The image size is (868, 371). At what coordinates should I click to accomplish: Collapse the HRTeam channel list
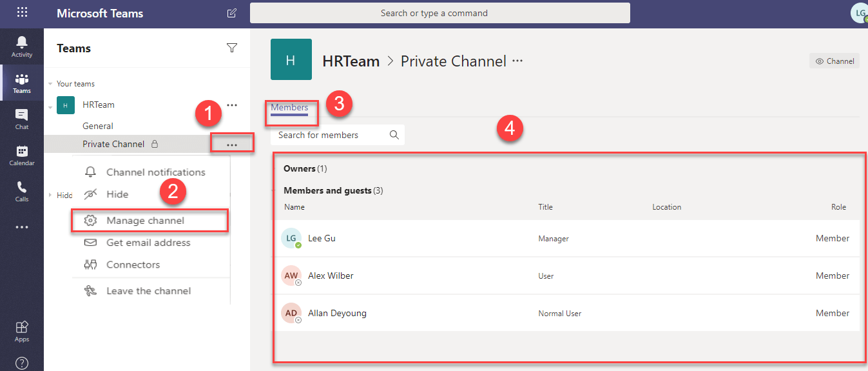(50, 106)
